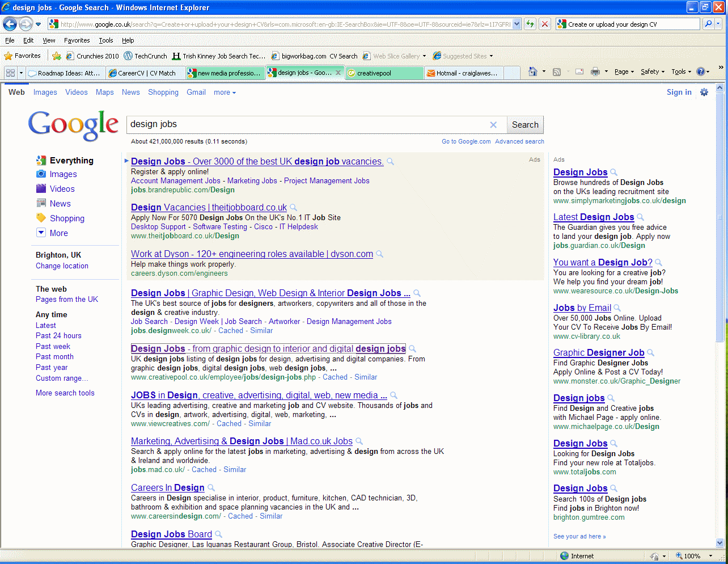728x564 pixels.
Task: Open the recent pages dropdown arrow
Action: (38, 24)
